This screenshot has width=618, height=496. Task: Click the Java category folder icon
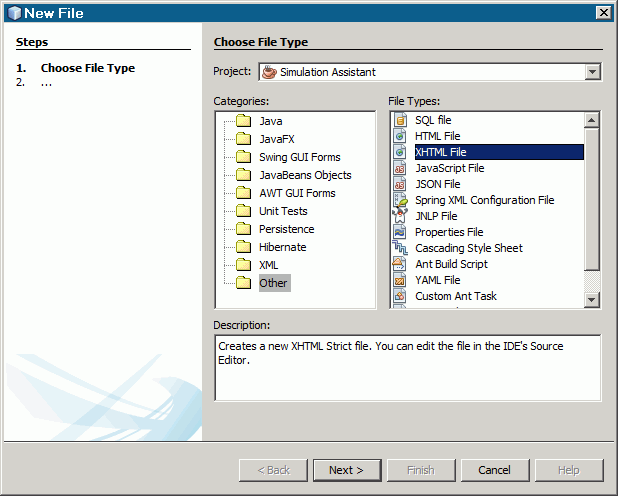click(244, 121)
